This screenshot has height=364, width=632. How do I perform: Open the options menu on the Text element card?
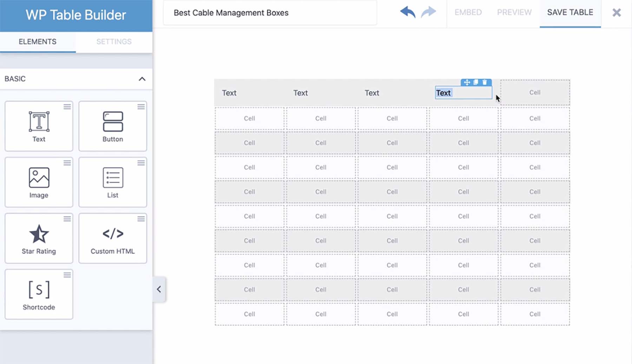click(x=67, y=107)
